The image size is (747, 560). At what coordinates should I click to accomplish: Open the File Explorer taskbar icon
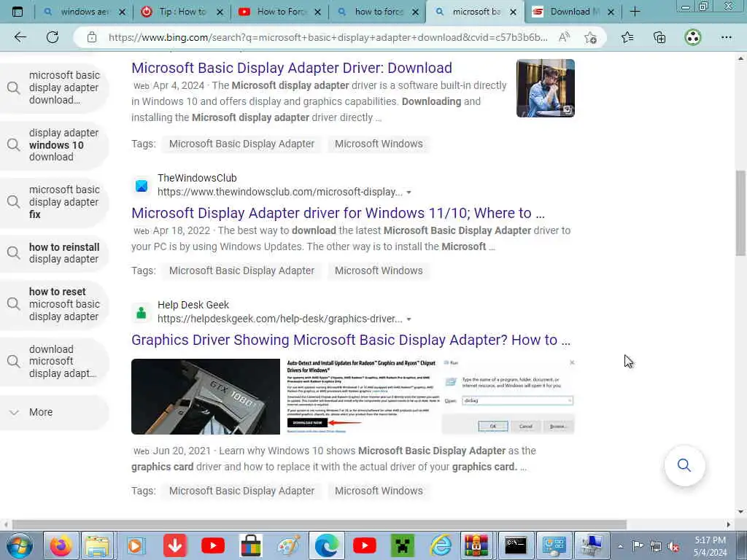pyautogui.click(x=98, y=545)
